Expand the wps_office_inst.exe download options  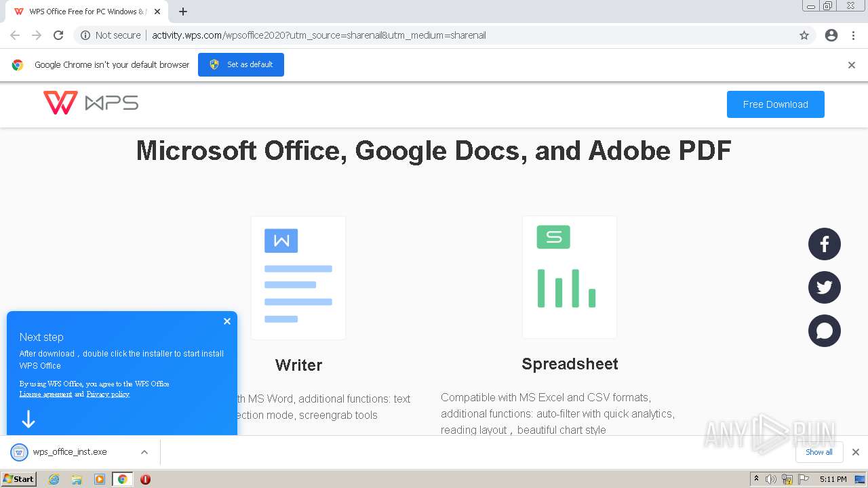tap(144, 452)
